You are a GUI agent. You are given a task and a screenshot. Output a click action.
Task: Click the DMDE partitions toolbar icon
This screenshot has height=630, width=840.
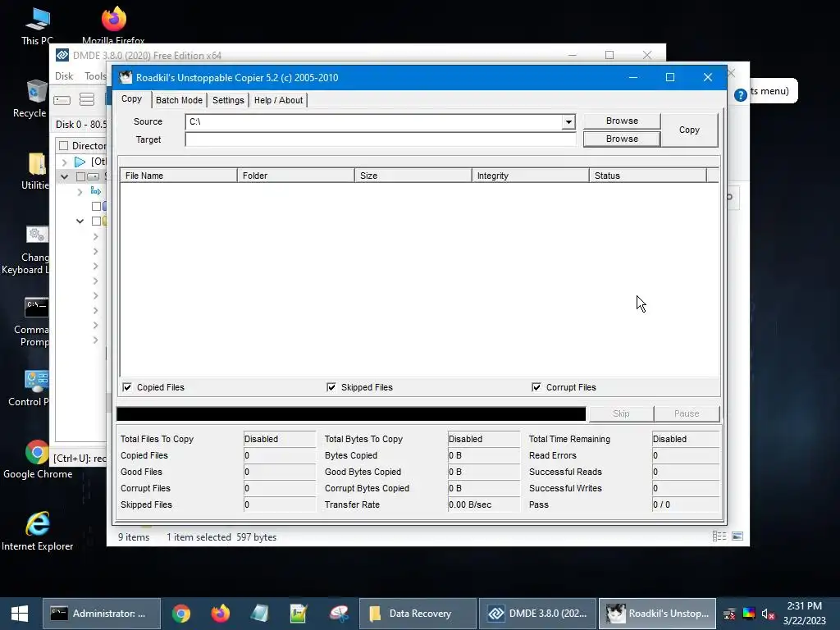[x=87, y=99]
